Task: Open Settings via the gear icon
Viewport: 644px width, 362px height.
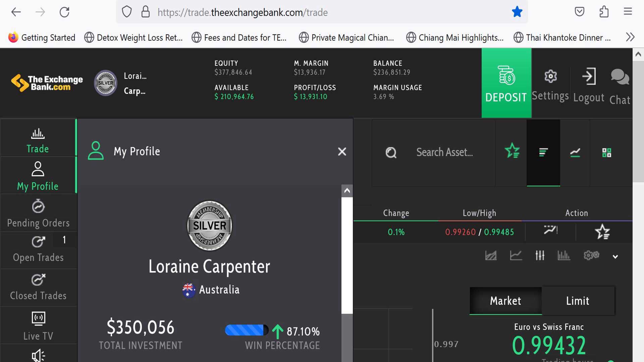Action: click(550, 76)
